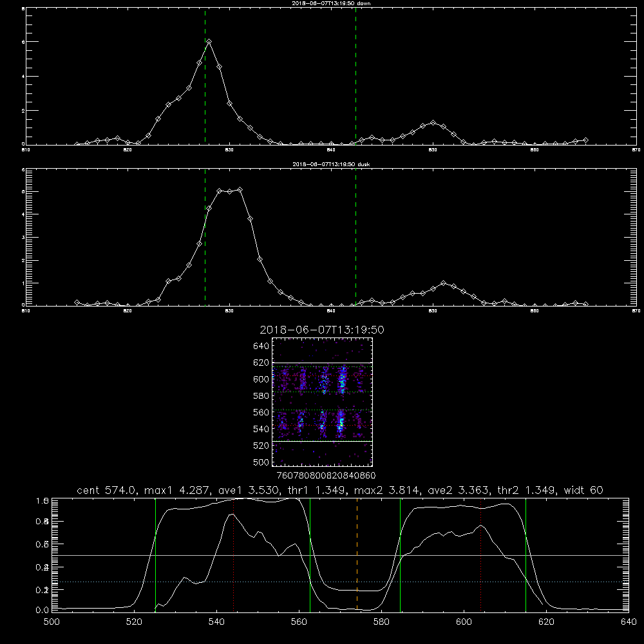Click the 560 label on the spectrogram y-axis
Image resolution: width=644 pixels, height=644 pixels.
(261, 412)
